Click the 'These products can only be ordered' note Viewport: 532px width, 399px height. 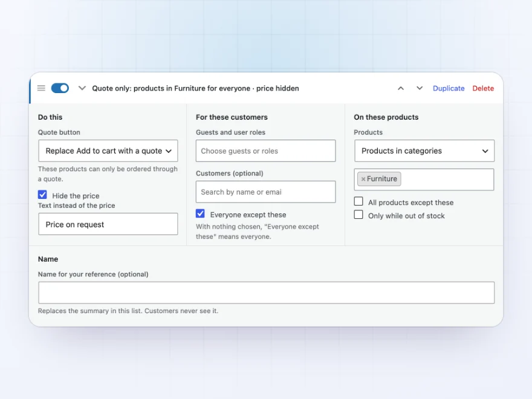click(x=108, y=174)
